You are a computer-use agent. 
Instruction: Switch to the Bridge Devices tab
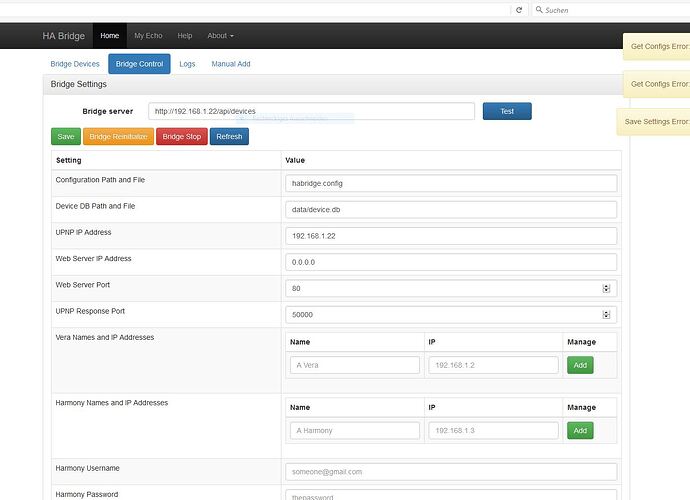coord(75,64)
